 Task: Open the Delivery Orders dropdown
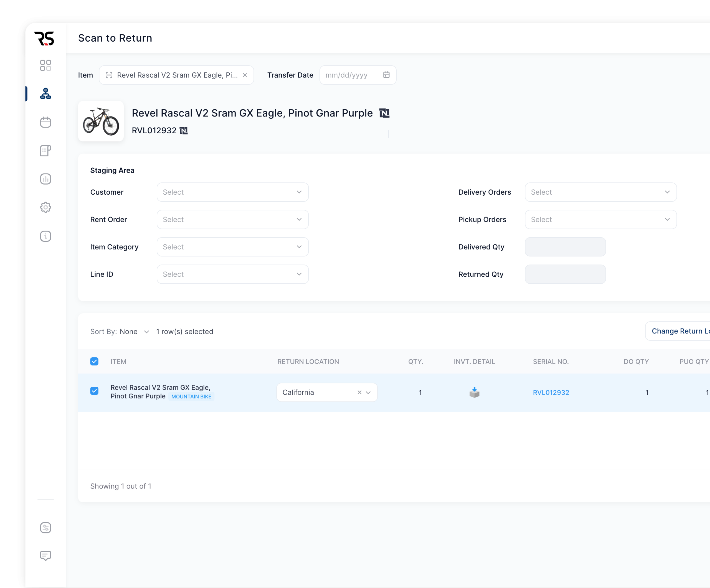(x=601, y=192)
